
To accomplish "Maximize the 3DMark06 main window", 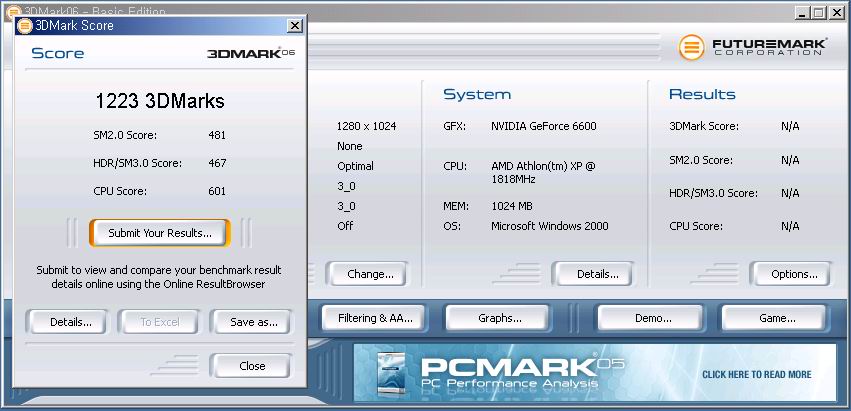I will pyautogui.click(x=819, y=12).
